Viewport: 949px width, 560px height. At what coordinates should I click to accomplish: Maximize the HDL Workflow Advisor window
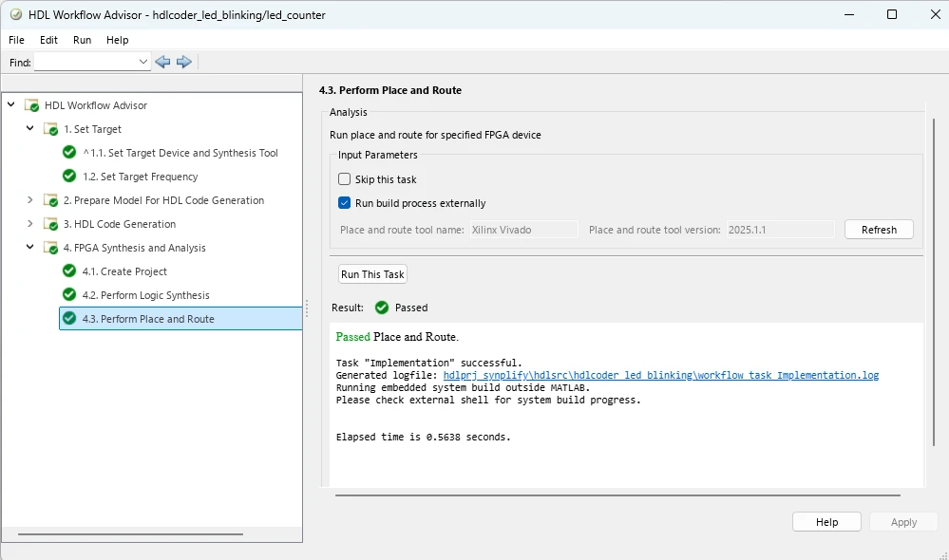coord(891,14)
